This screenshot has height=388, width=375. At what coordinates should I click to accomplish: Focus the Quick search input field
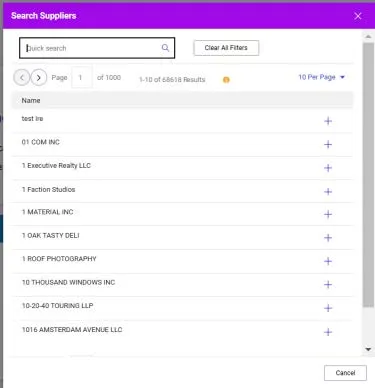pos(97,48)
